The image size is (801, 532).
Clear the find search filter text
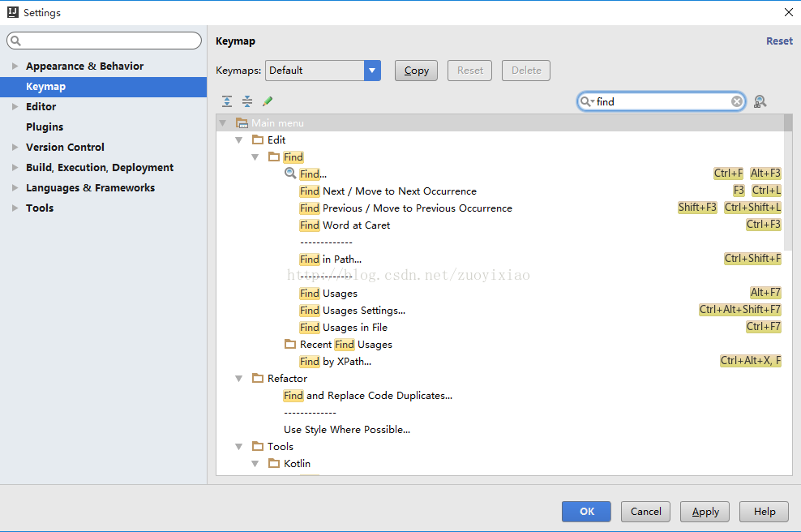click(x=736, y=101)
